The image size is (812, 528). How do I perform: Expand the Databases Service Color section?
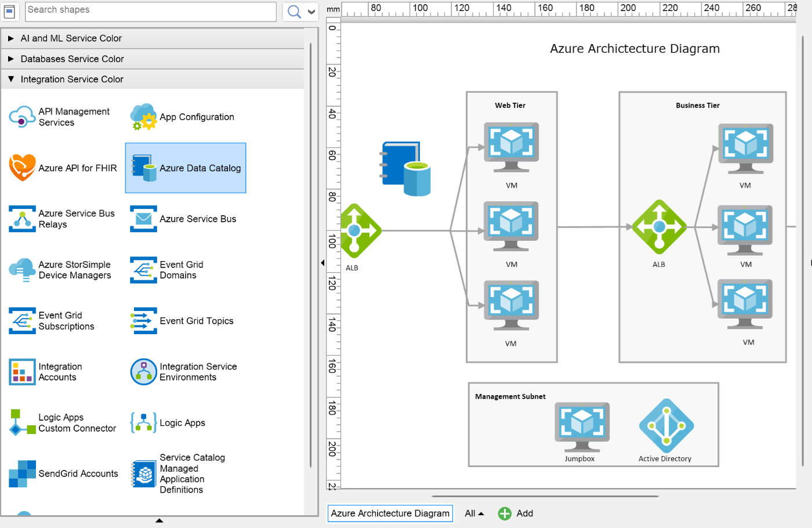152,59
